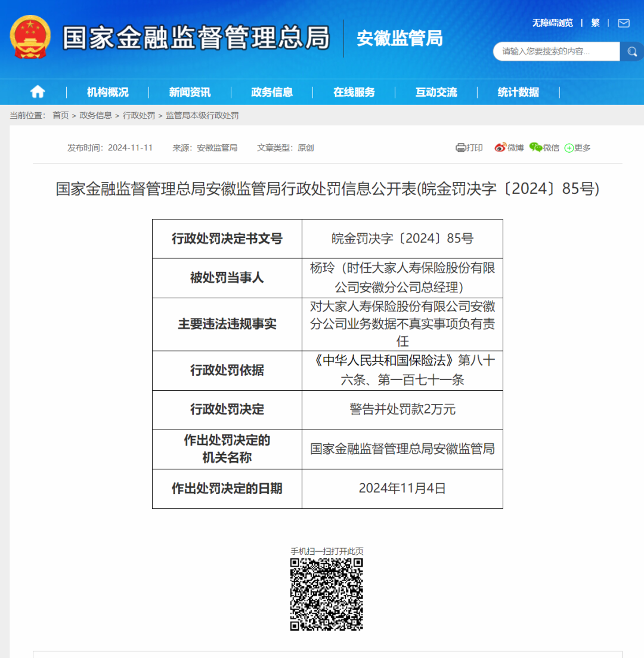Open 监管局本级行政处罚 breadcrumb link
Viewport: 644px width, 658px height.
click(202, 115)
